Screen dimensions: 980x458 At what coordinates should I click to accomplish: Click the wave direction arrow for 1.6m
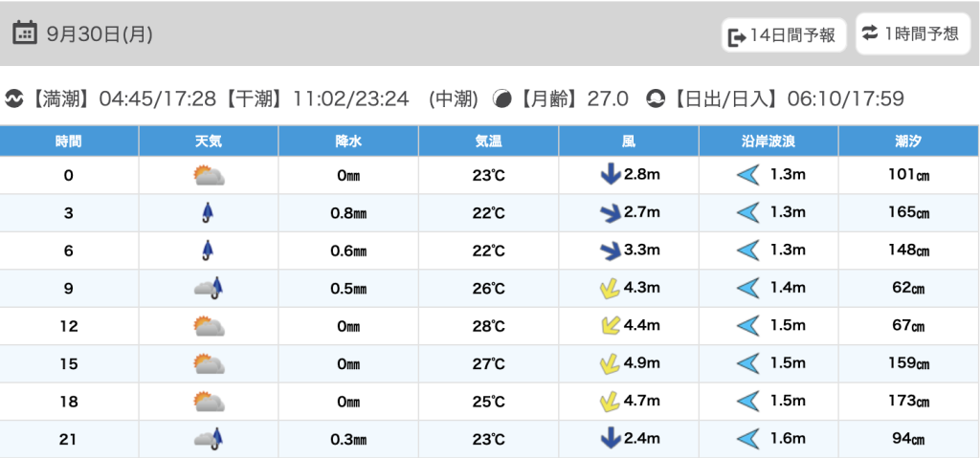[747, 439]
